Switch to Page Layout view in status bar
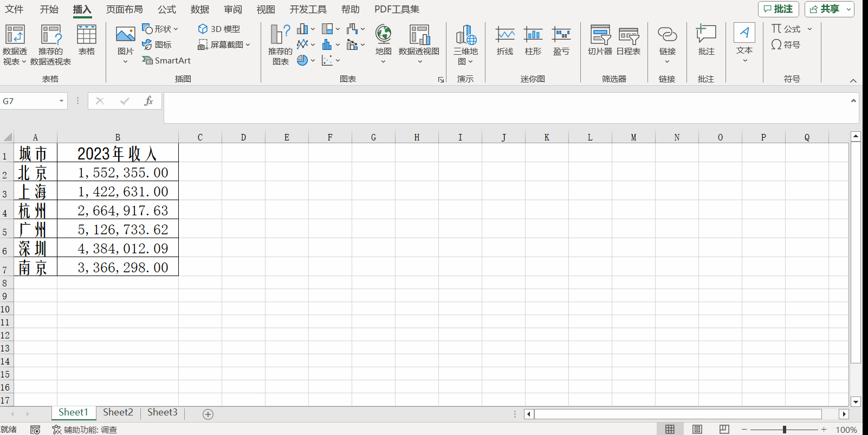 (697, 430)
